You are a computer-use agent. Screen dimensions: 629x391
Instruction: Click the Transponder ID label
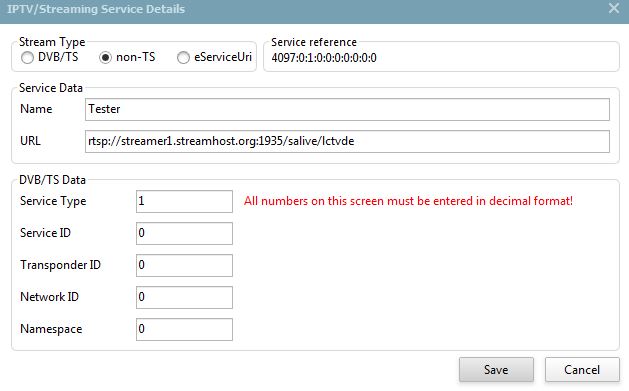pyautogui.click(x=60, y=265)
